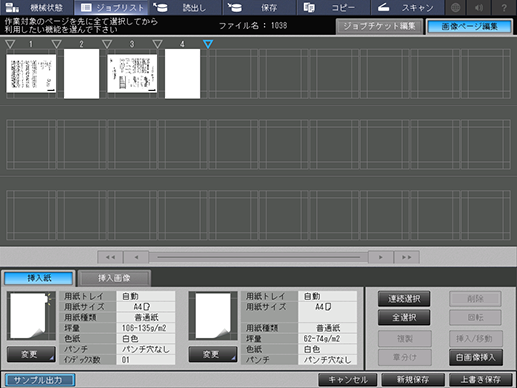This screenshot has height=388, width=517.
Task: Select insertion marker before page 1
Action: pos(10,44)
